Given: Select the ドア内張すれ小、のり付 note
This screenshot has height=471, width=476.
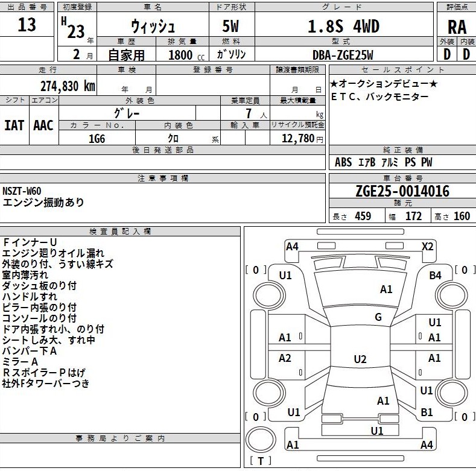Looking at the screenshot, I should click(x=54, y=329).
